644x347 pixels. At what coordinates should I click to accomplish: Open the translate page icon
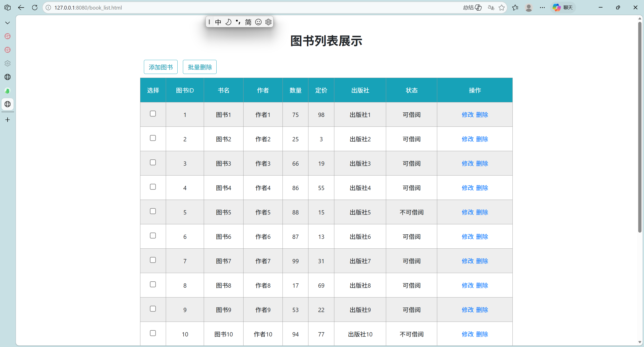tap(491, 8)
